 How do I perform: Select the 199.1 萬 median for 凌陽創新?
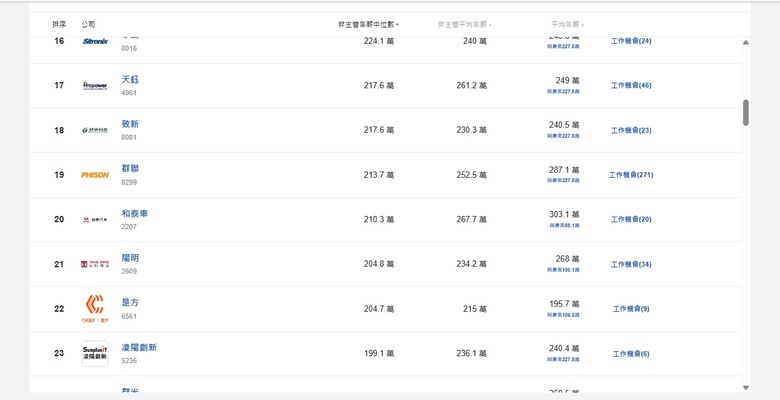[379, 353]
